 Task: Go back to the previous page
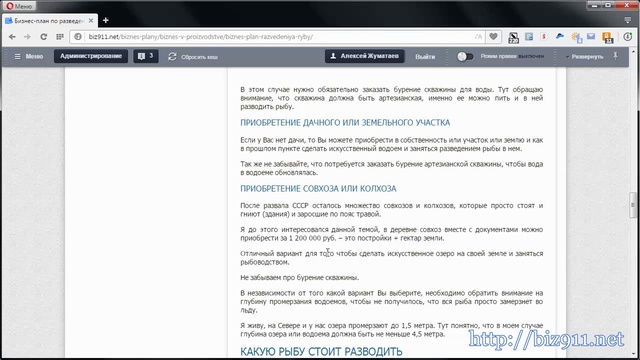click(12, 37)
